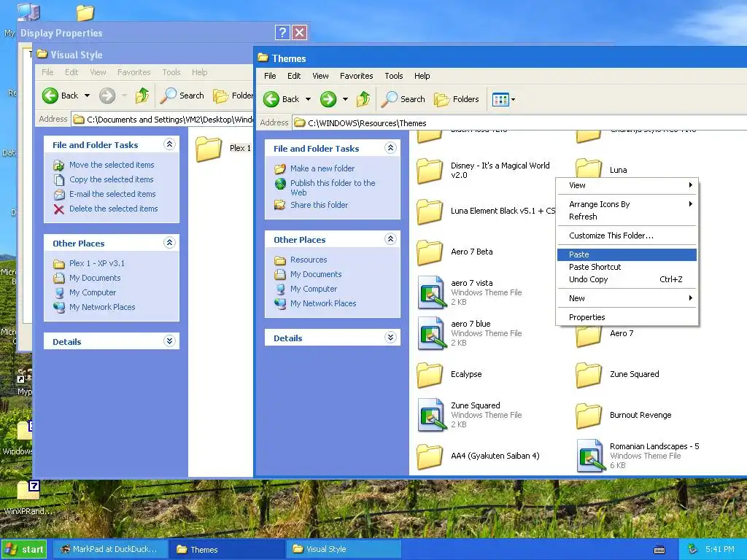Click the Start button

[x=24, y=550]
